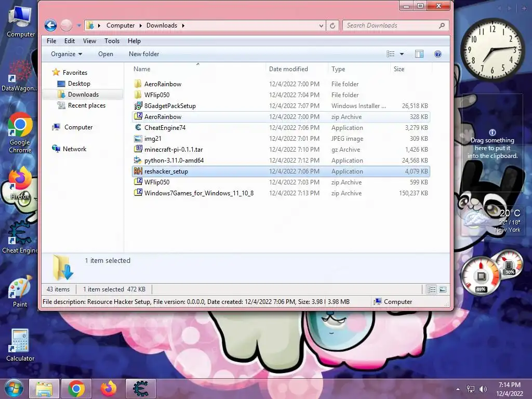Sort by the Type column header
Image resolution: width=532 pixels, height=399 pixels.
point(360,69)
